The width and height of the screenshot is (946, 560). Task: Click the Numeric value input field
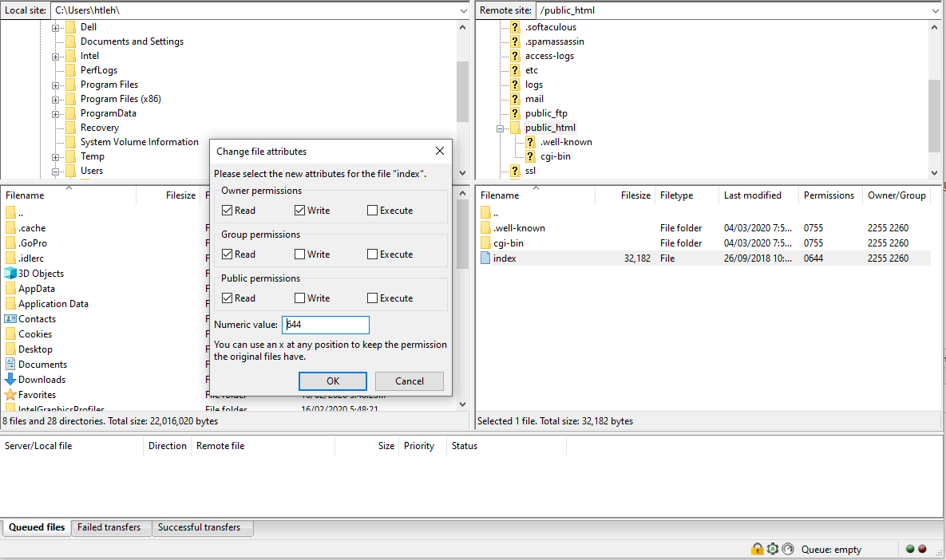(326, 325)
